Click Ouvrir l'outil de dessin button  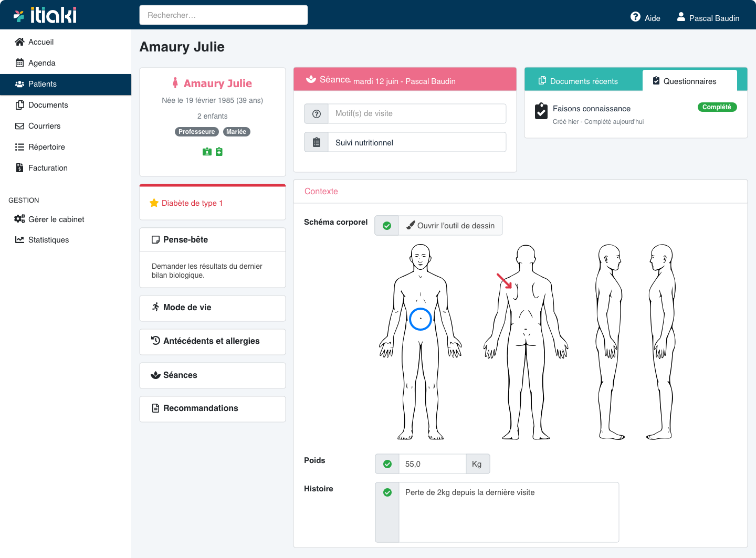coord(450,226)
